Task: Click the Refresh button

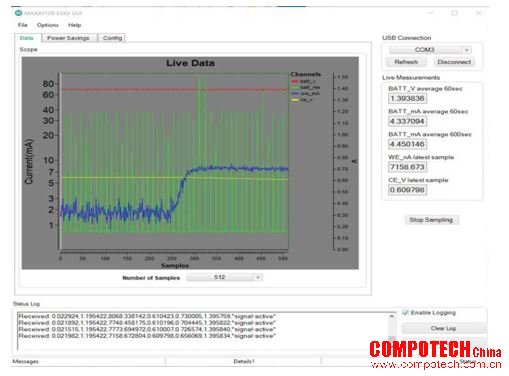Action: click(406, 62)
